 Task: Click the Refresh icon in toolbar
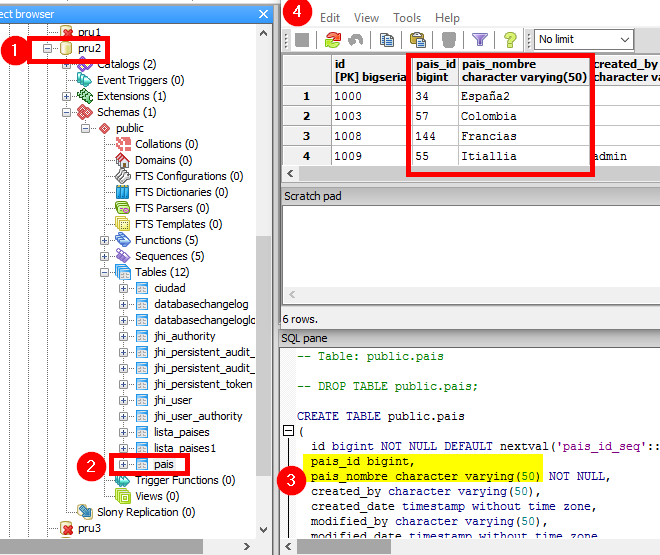coord(333,40)
